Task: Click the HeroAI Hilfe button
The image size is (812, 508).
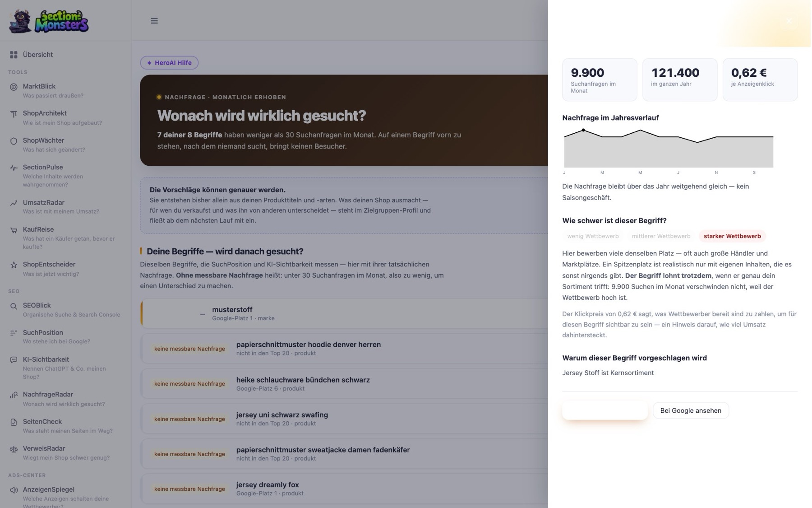Action: [x=169, y=63]
